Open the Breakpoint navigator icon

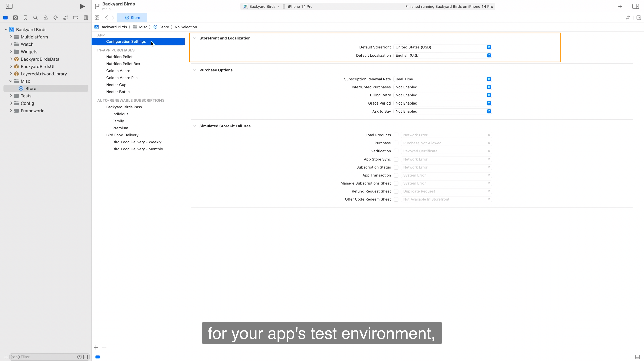76,18
